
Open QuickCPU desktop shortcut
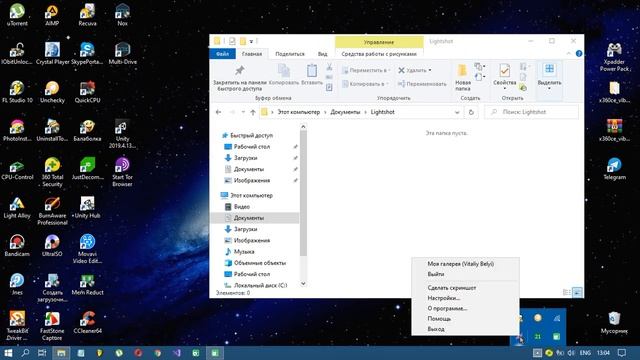[87, 92]
